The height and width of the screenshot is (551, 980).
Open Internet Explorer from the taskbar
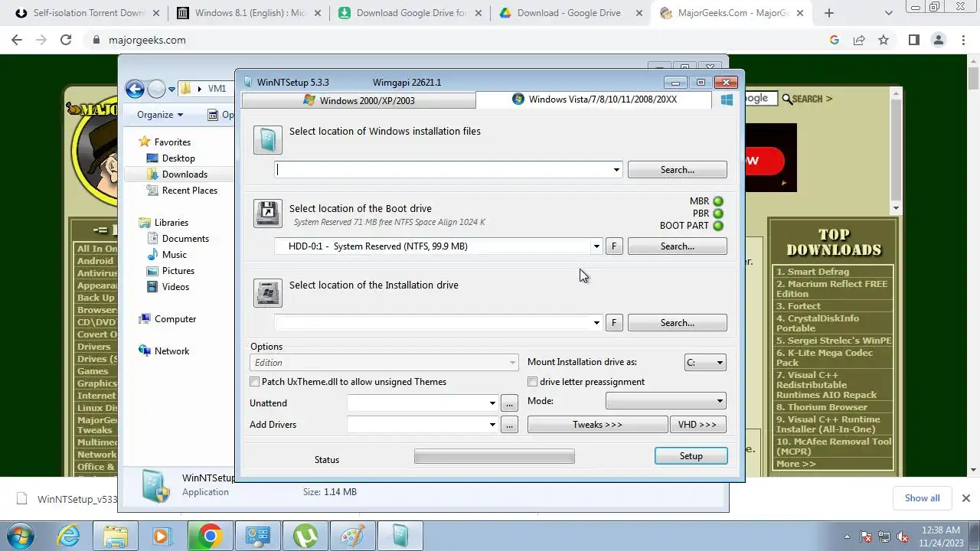68,536
